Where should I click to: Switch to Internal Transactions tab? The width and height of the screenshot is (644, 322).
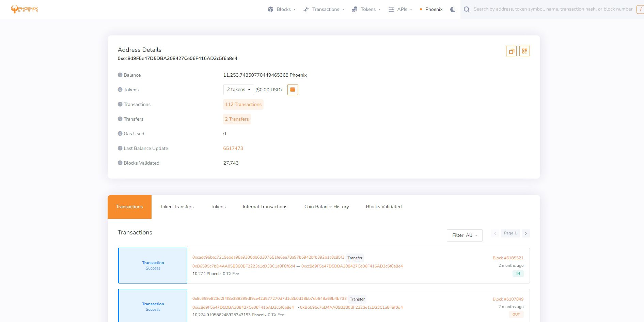(265, 207)
